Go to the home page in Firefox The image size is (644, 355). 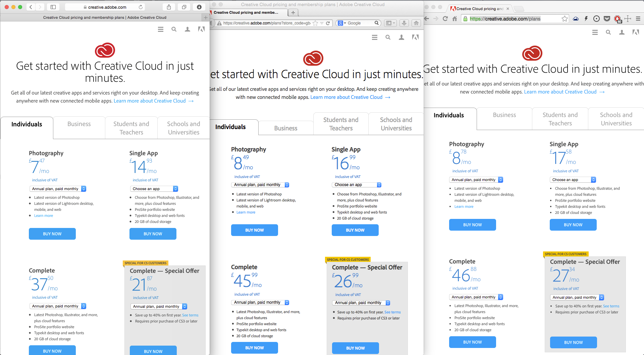tap(416, 23)
